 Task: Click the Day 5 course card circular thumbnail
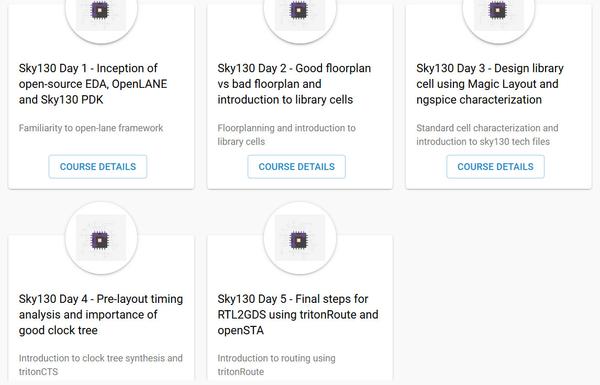(x=300, y=238)
